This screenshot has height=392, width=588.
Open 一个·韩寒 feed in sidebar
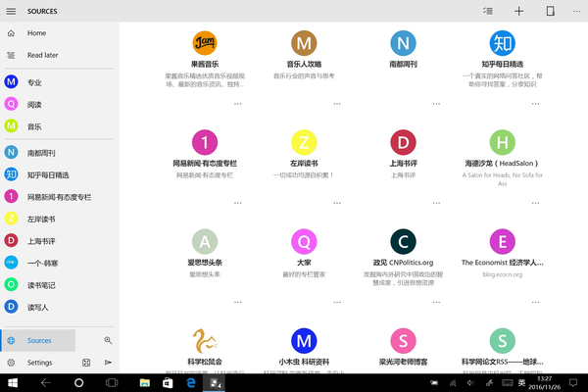click(x=60, y=263)
